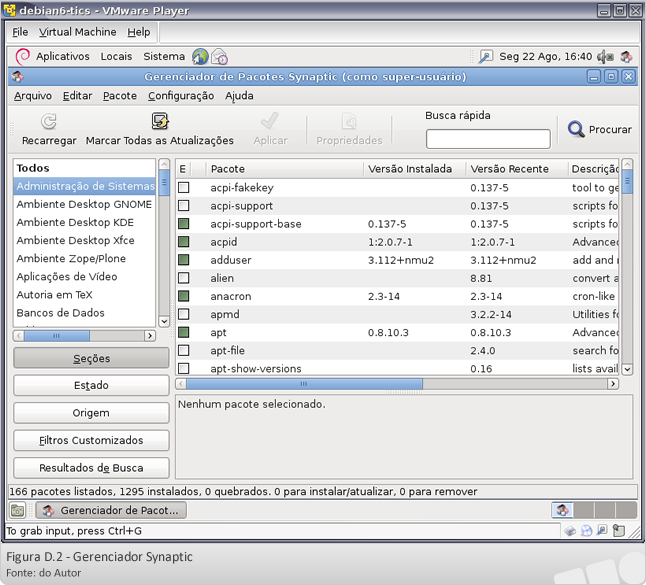Click left arrow of sections horizontal scrollbar
This screenshot has height=585, width=646.
(x=19, y=336)
